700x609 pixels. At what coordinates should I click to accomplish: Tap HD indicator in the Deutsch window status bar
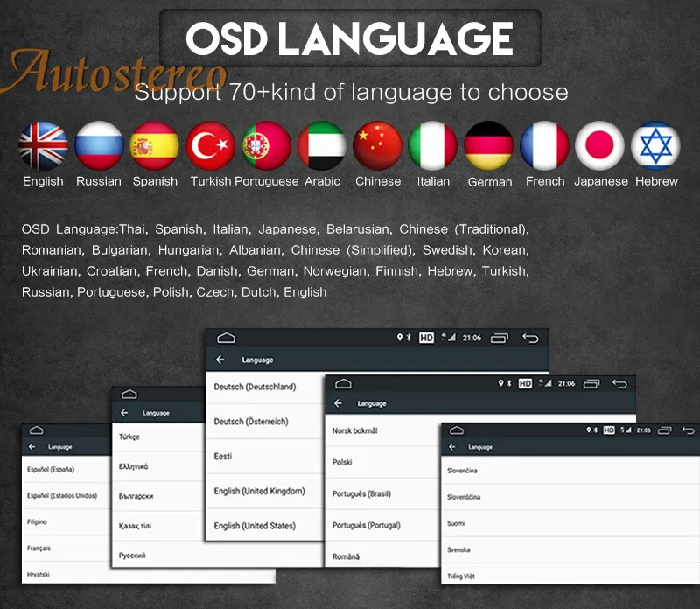tap(426, 338)
